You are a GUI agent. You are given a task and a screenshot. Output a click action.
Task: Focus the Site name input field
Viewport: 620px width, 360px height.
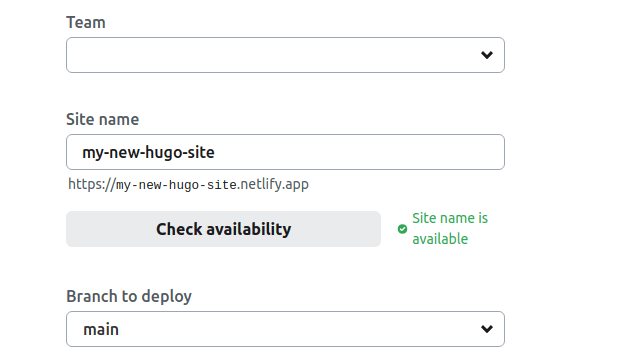tap(285, 152)
